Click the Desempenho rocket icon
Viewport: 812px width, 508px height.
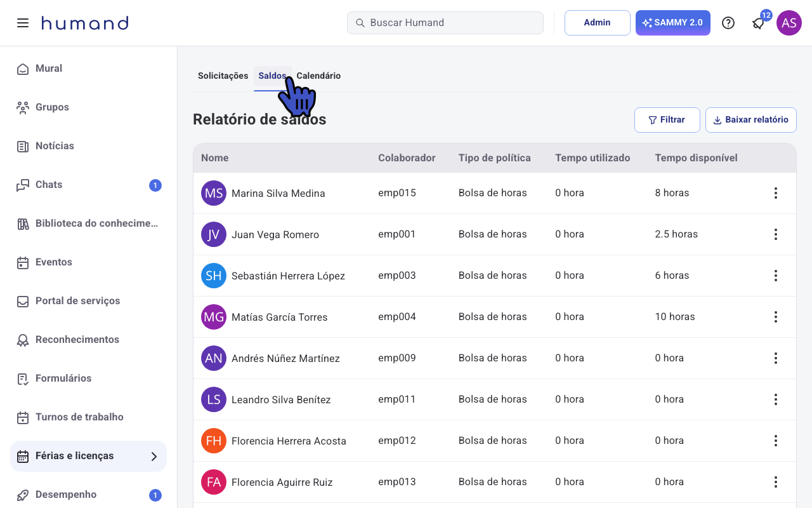(x=23, y=495)
